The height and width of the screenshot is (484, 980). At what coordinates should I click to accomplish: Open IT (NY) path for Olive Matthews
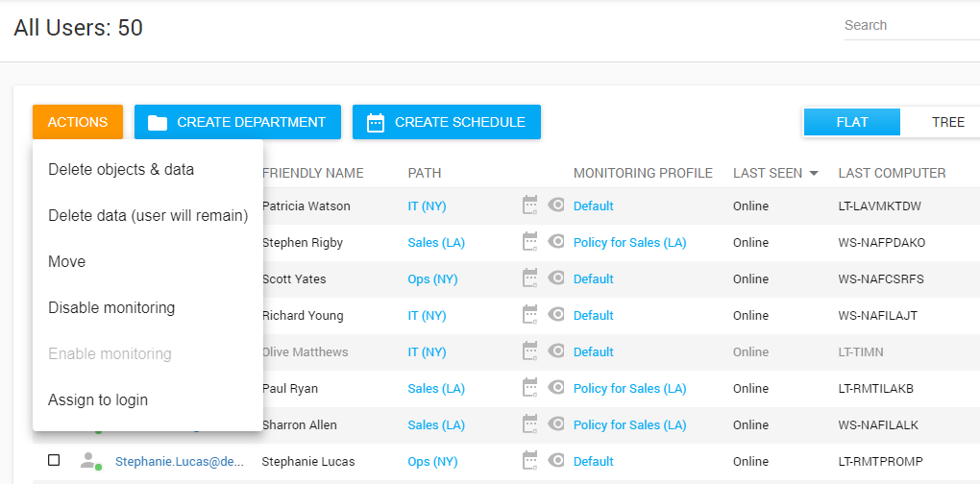tap(427, 352)
